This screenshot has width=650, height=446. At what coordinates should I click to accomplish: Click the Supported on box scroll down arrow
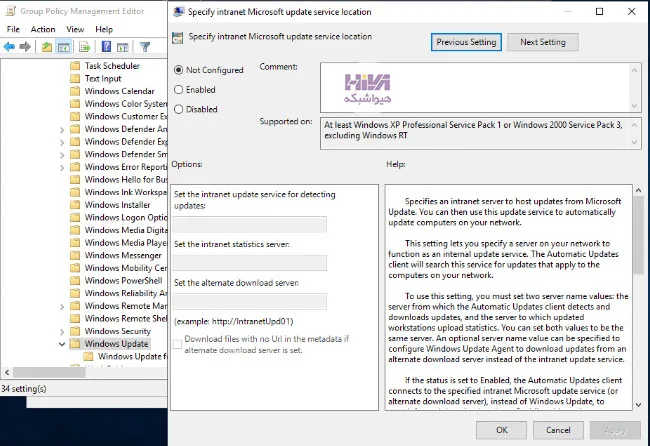pyautogui.click(x=634, y=142)
